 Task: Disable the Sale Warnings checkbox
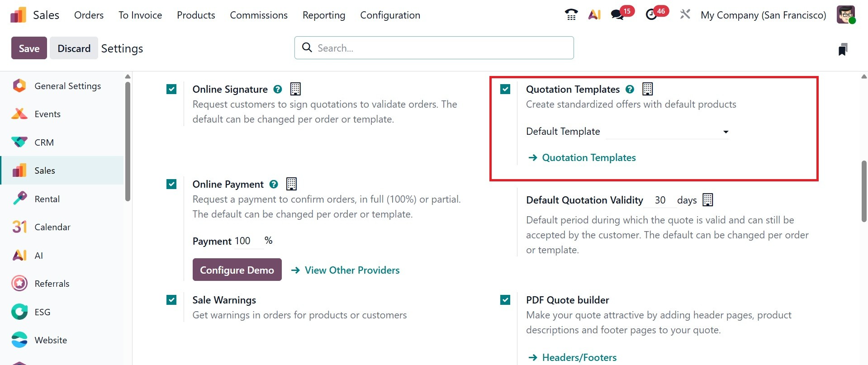coord(171,300)
